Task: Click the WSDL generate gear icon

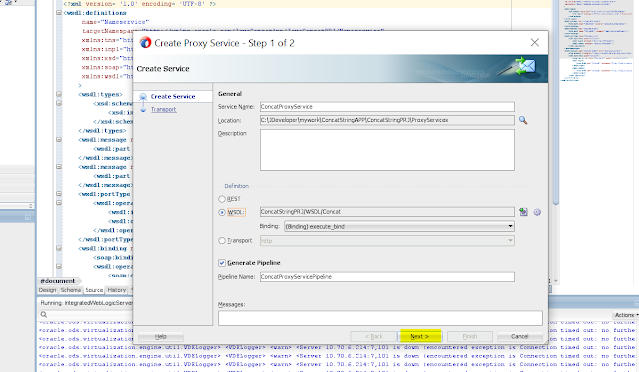Action: click(x=537, y=212)
